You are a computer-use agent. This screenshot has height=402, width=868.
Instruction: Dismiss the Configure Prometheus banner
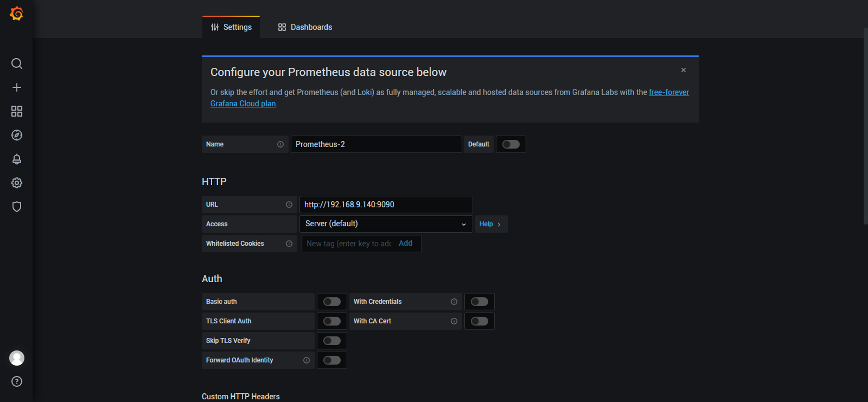(684, 70)
